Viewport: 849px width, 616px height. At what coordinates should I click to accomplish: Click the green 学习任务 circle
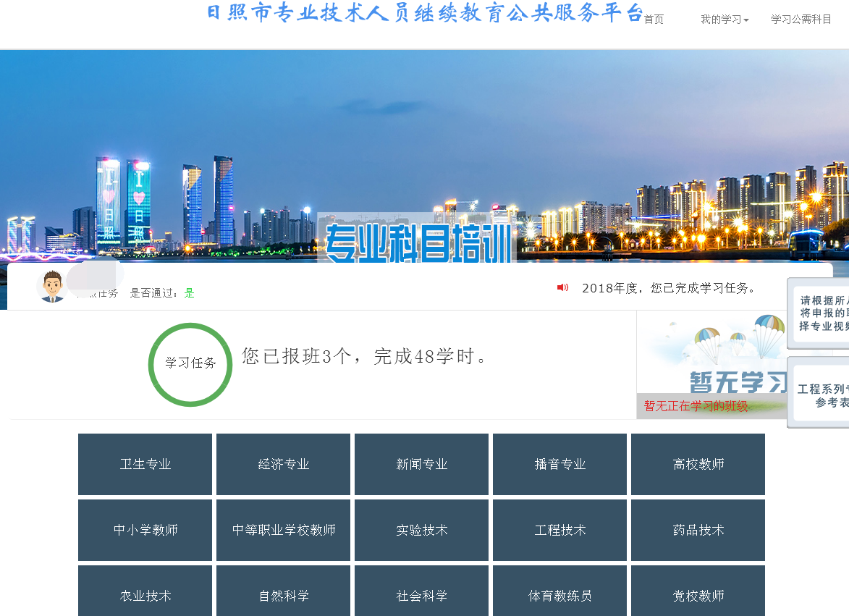point(190,363)
